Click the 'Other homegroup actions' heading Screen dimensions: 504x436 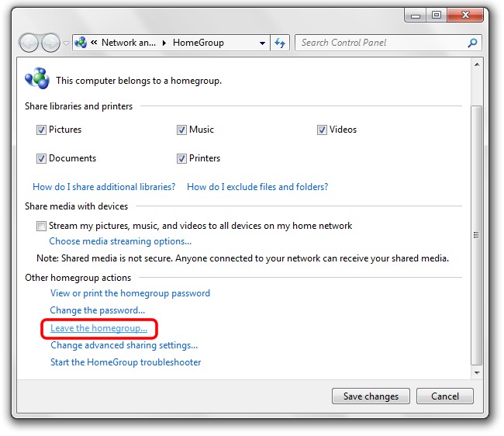[78, 278]
